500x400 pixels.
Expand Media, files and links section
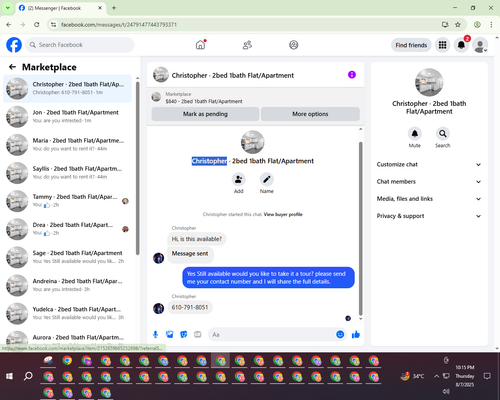pos(429,199)
